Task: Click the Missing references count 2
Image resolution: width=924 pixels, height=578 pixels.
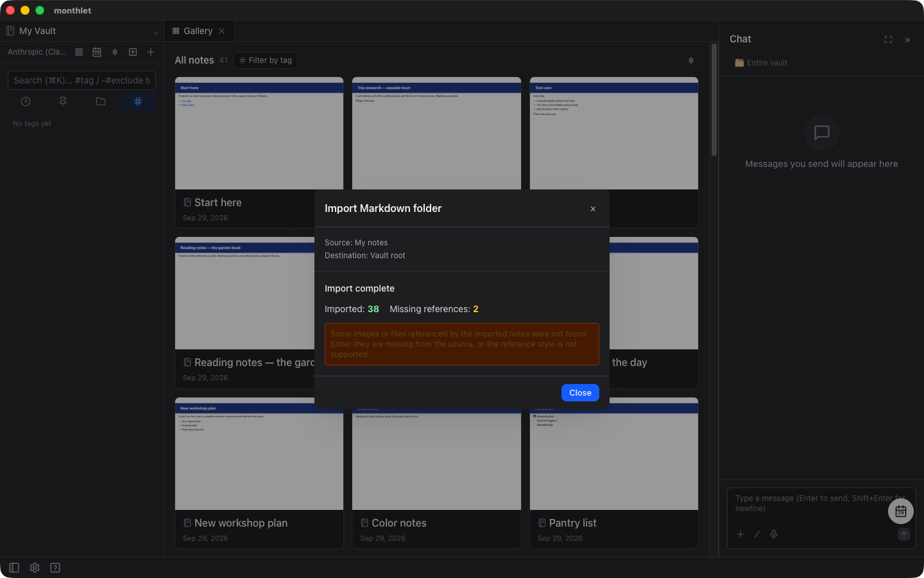Action: click(475, 310)
